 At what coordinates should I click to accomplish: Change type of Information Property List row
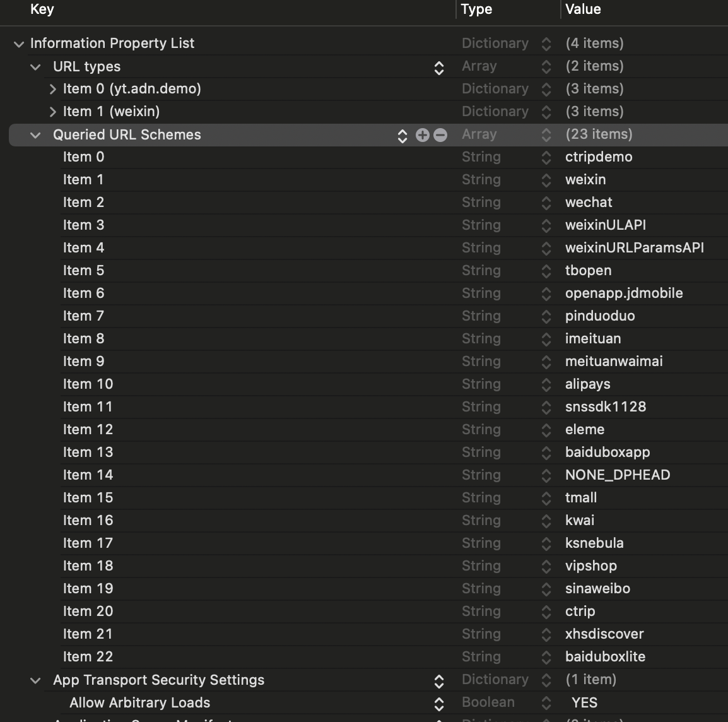[x=546, y=44]
